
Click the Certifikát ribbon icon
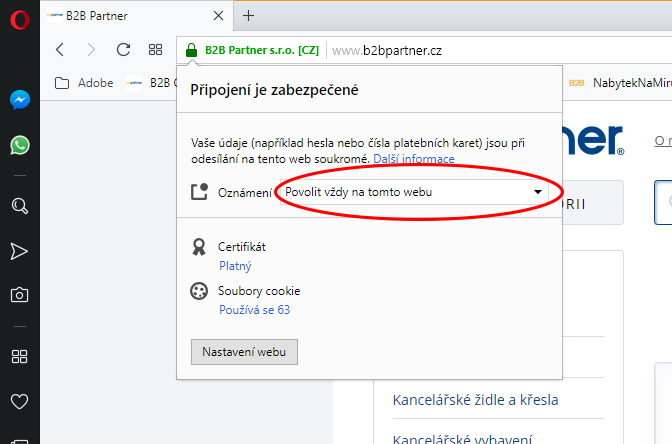pos(199,247)
